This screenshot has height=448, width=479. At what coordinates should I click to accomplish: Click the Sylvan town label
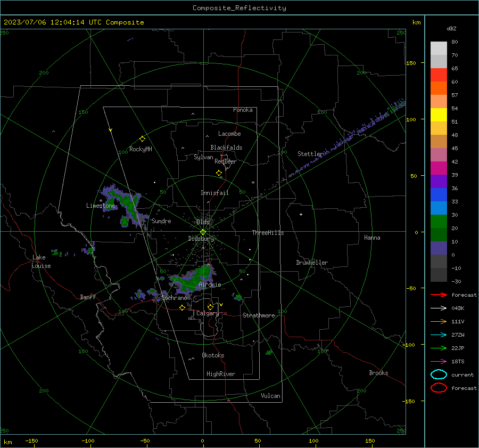pos(203,157)
